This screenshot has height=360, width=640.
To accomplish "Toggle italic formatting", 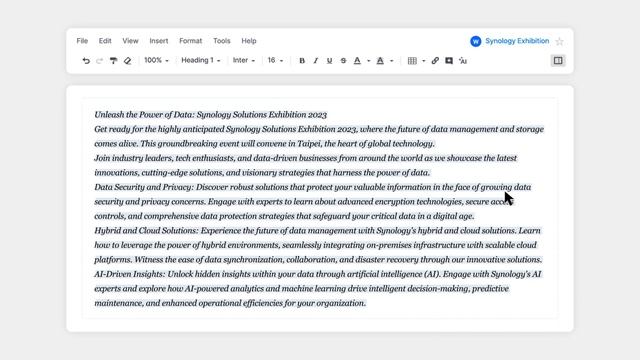I will [316, 61].
